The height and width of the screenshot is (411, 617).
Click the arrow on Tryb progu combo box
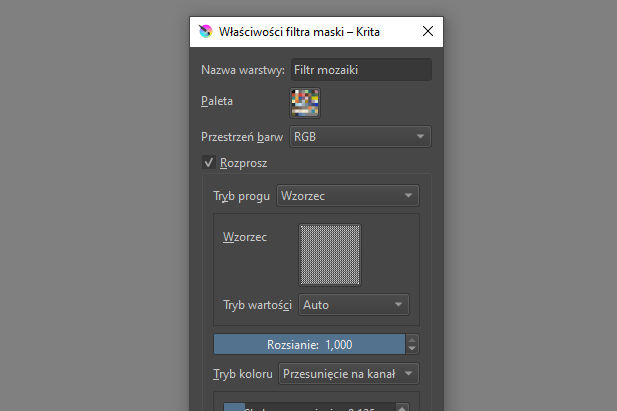[408, 196]
